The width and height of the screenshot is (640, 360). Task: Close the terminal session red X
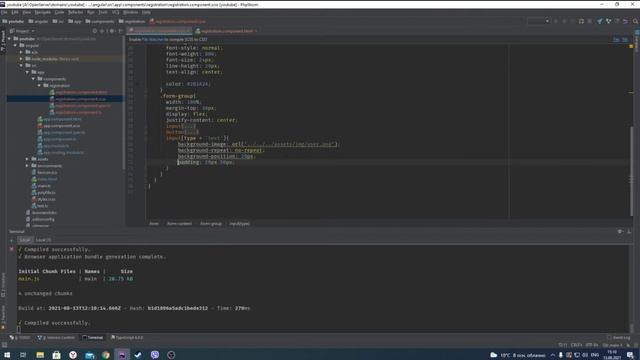[x=11, y=249]
